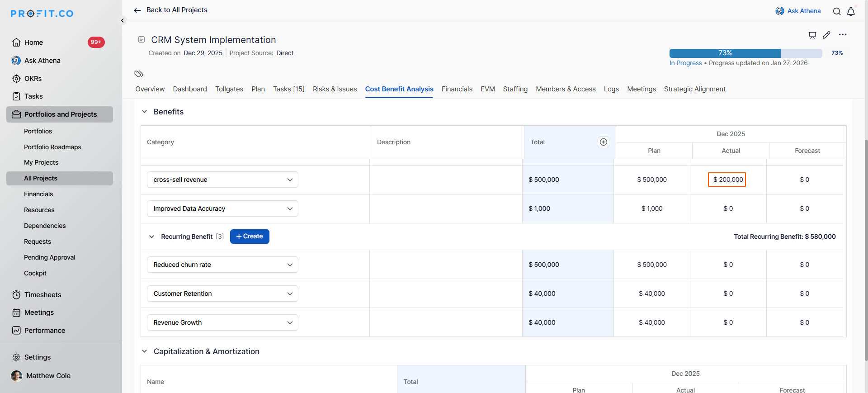Click the Create recurring benefit button
This screenshot has width=868, height=393.
click(250, 237)
